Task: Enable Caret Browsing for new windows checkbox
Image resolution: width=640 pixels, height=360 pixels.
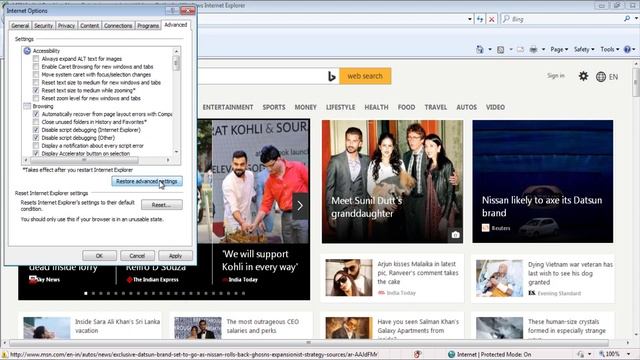Action: click(x=36, y=67)
